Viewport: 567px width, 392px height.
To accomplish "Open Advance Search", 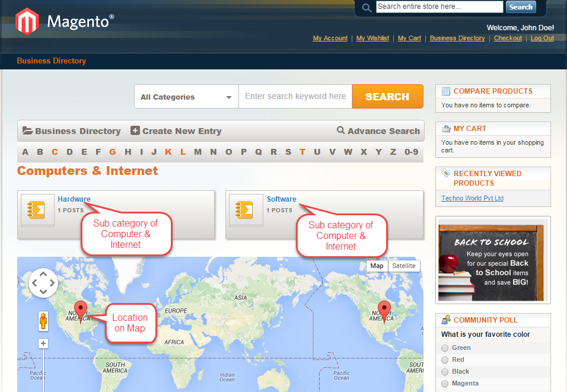I will pos(378,131).
